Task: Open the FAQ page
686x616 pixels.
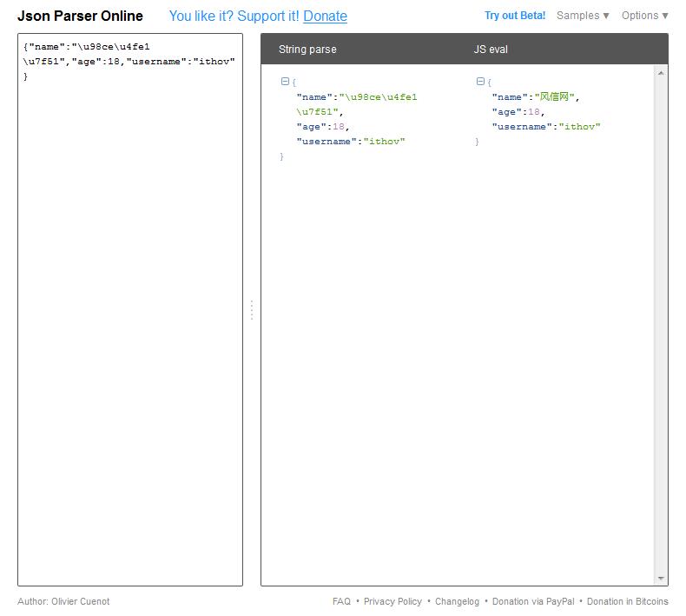Action: tap(341, 601)
